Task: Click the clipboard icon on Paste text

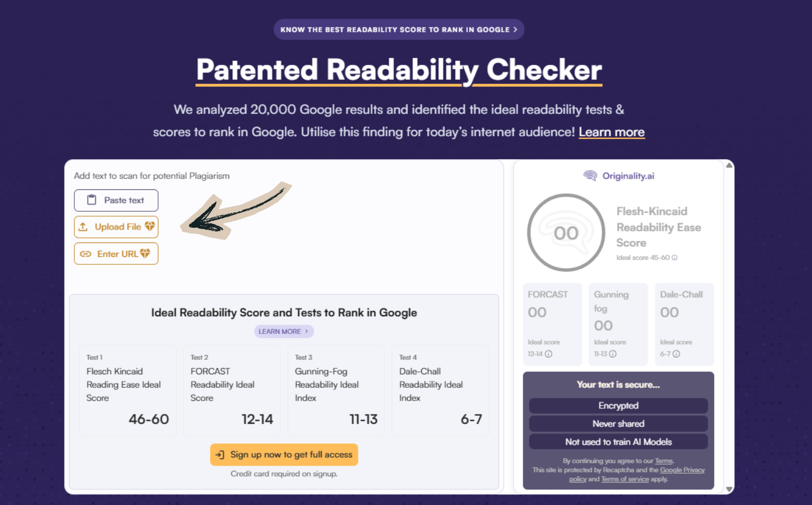Action: point(91,200)
